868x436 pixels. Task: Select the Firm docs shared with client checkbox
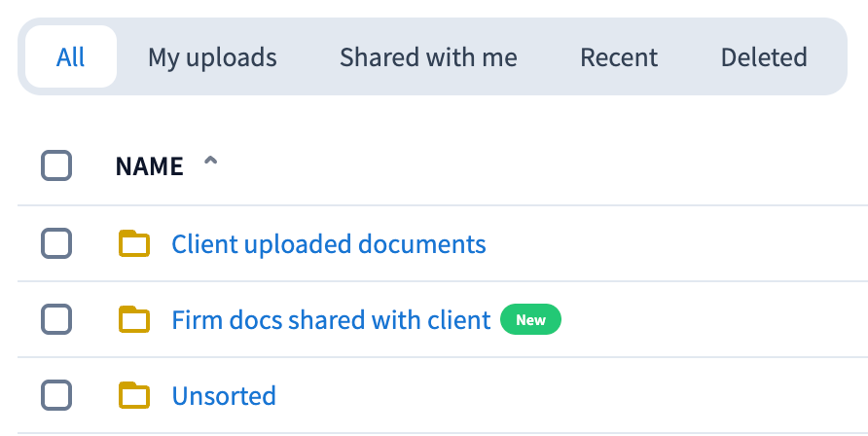pos(56,319)
